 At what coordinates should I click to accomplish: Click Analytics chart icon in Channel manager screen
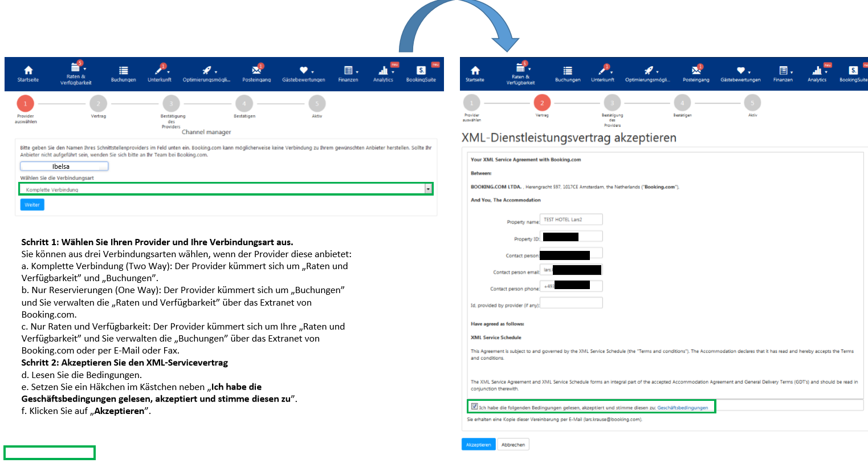(x=383, y=71)
